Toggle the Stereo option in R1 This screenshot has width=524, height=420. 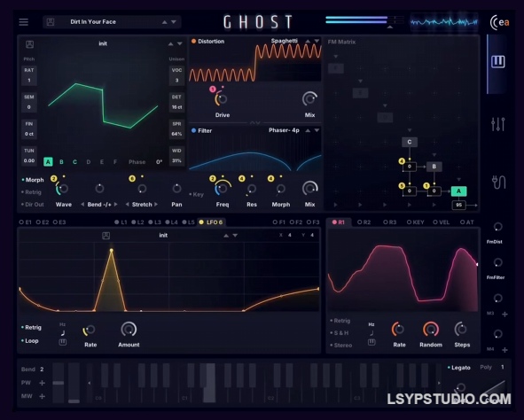pos(341,346)
